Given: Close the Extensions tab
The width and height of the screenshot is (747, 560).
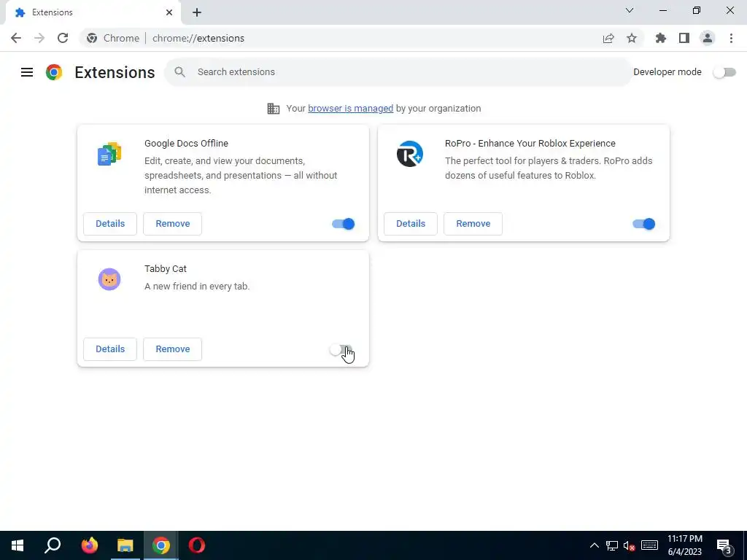Looking at the screenshot, I should tap(169, 12).
